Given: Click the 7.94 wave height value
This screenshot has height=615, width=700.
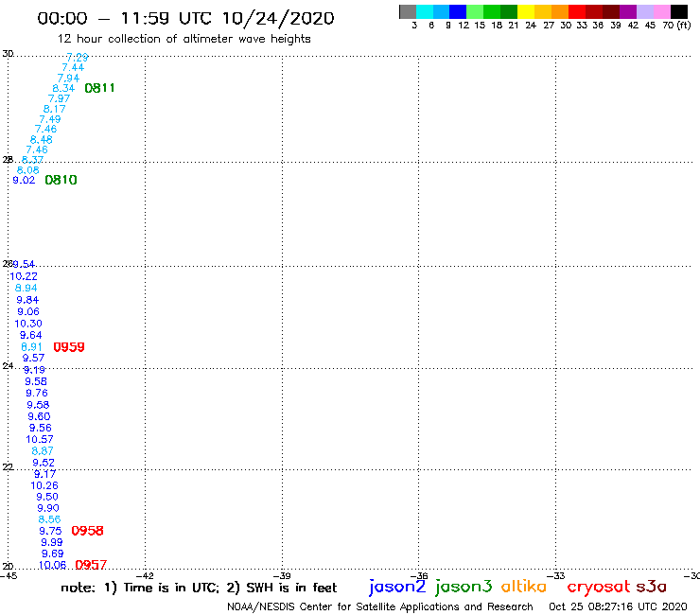Looking at the screenshot, I should (68, 78).
